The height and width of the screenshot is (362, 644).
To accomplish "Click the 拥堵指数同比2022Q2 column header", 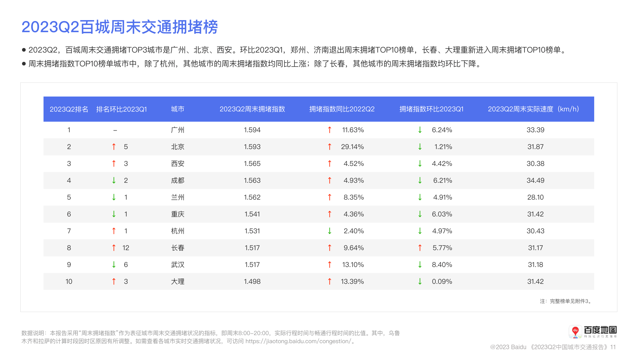I will (342, 109).
